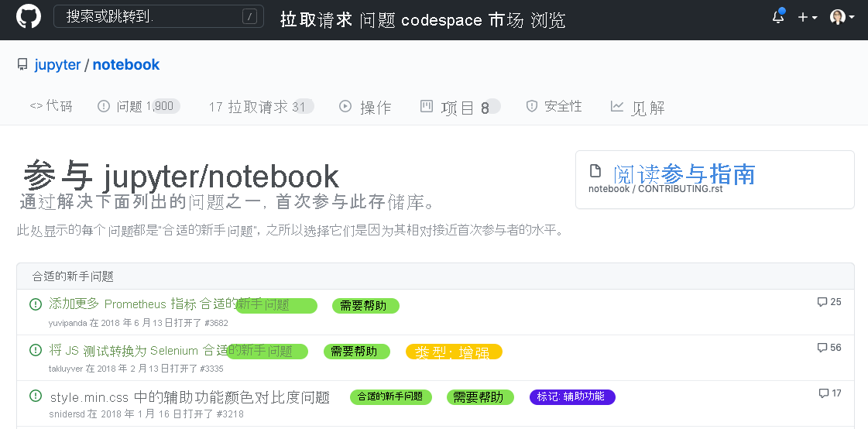
Task: Open the 阅读参与指南 link
Action: tap(684, 173)
